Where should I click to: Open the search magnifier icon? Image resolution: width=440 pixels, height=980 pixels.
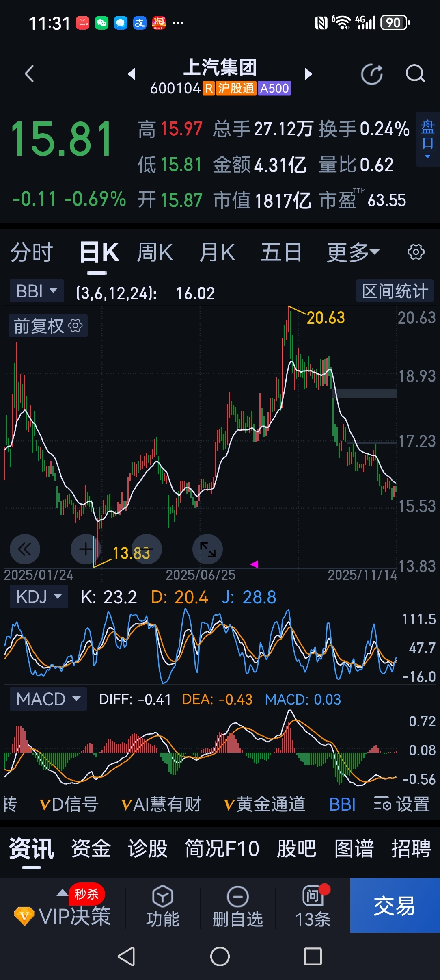[415, 74]
